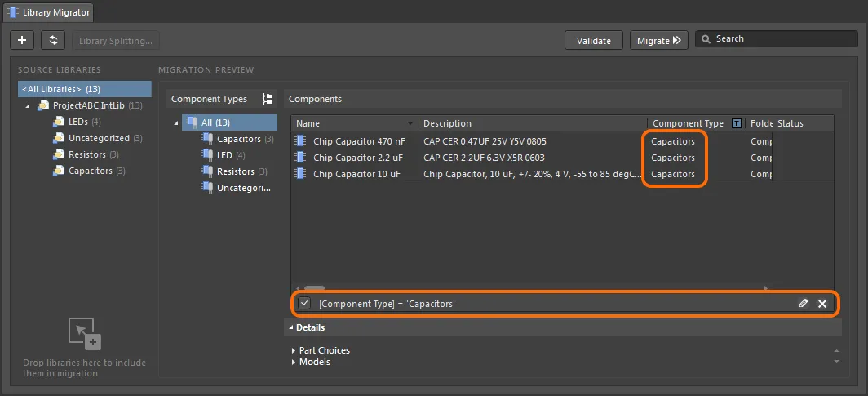Open the Name column dropdown arrow

click(410, 123)
